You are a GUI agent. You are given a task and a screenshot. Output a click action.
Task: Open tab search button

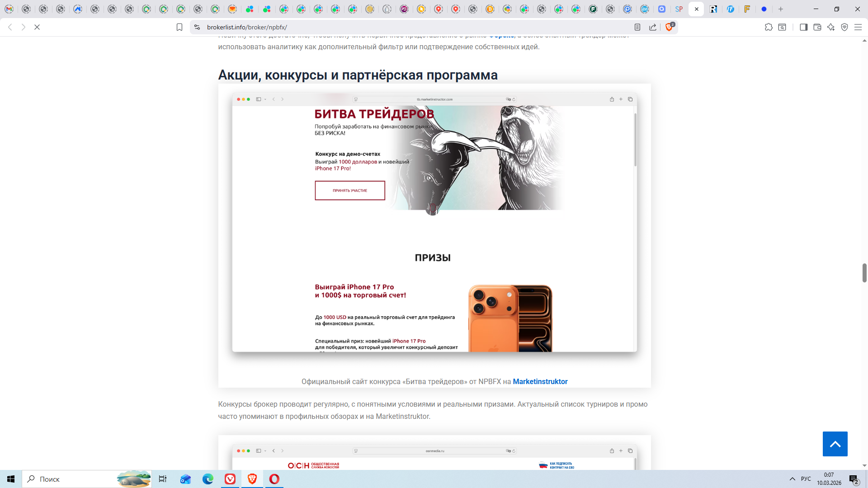pos(782,27)
